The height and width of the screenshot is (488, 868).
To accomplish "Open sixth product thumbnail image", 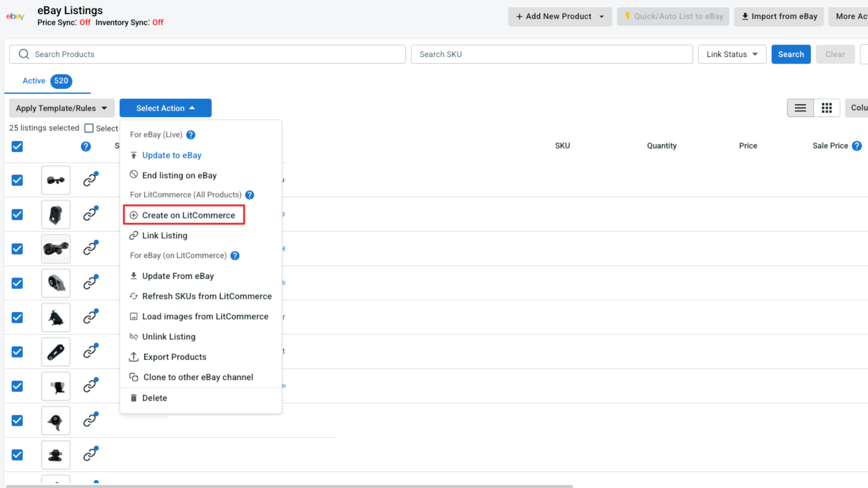I will click(56, 352).
